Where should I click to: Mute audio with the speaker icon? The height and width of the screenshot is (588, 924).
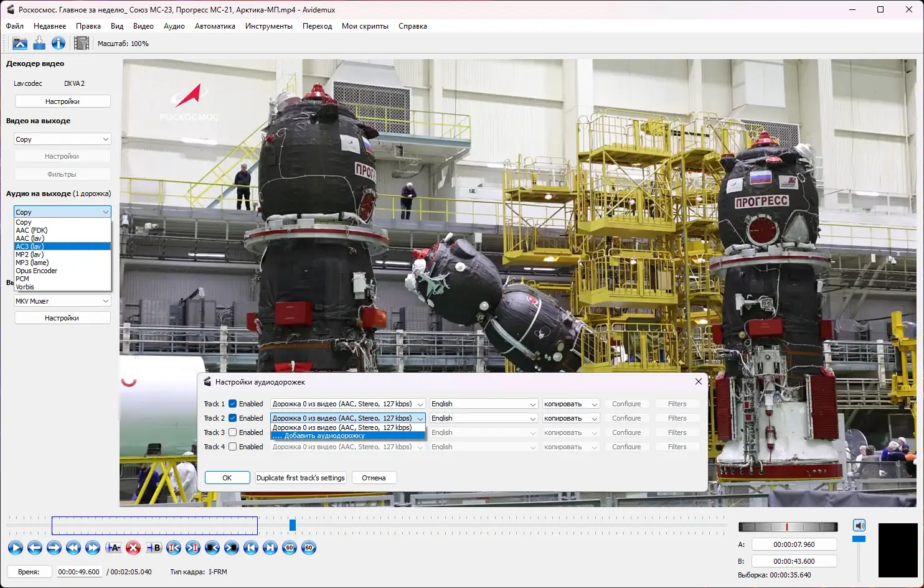tap(859, 525)
